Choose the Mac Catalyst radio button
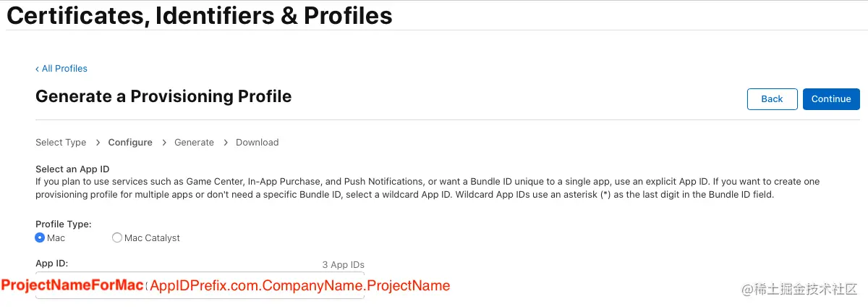868x307 pixels. coord(117,237)
